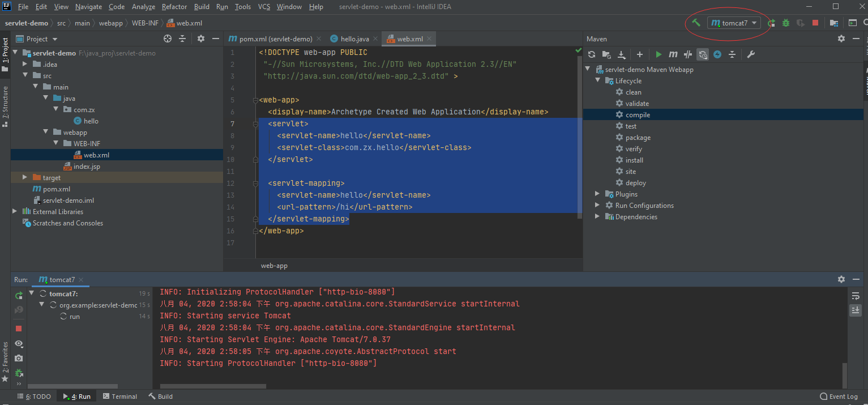Add Maven project with the plus icon
Viewport: 868px width, 405px height.
pos(640,54)
